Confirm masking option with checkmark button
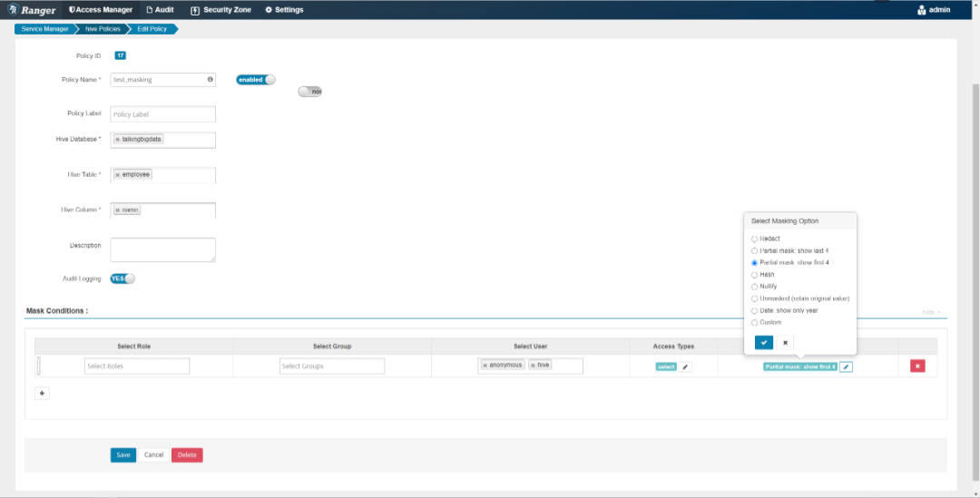980x498 pixels. [x=764, y=342]
